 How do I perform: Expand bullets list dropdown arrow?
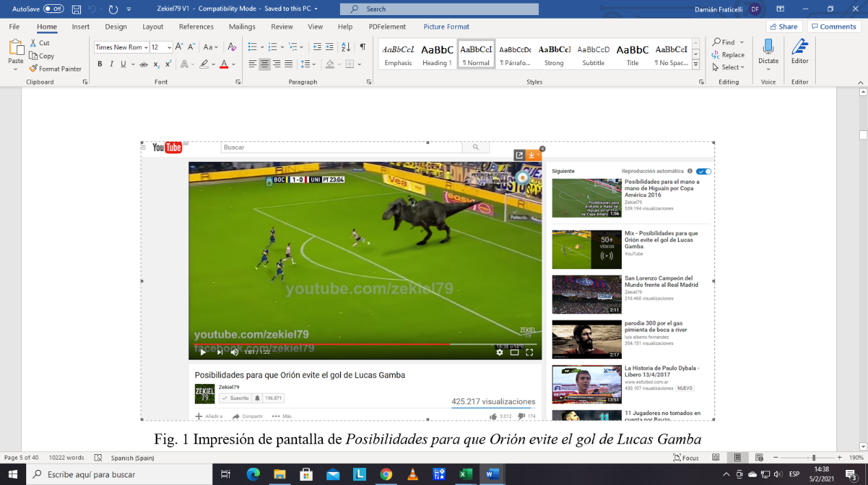261,47
